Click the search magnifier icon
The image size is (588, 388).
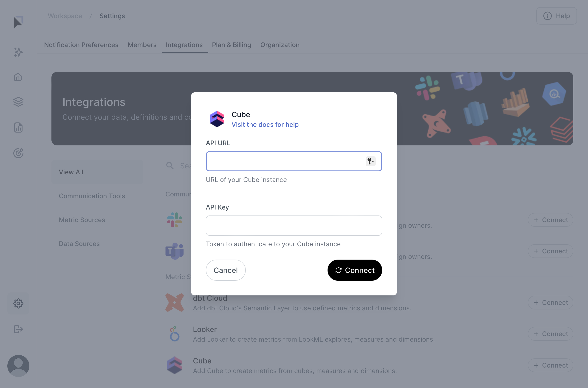tap(170, 166)
